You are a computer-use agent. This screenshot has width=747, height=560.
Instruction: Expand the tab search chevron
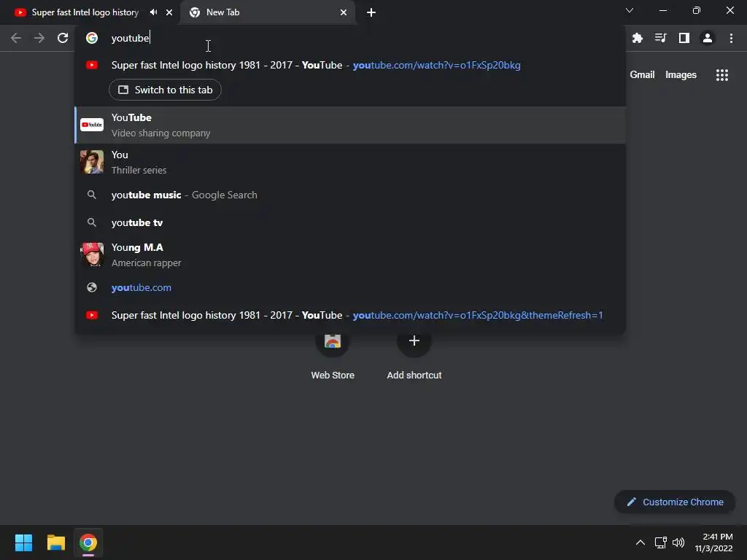[x=630, y=10]
